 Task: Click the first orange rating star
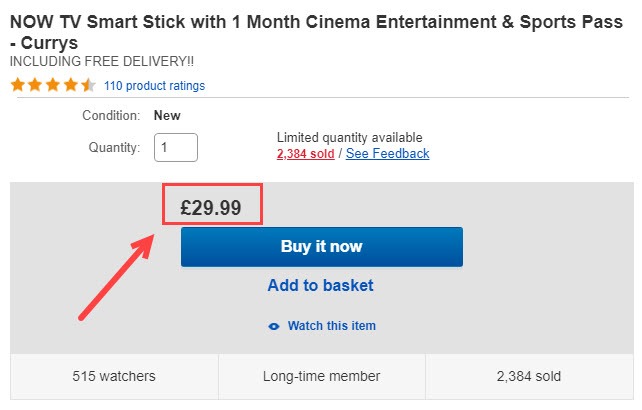18,85
